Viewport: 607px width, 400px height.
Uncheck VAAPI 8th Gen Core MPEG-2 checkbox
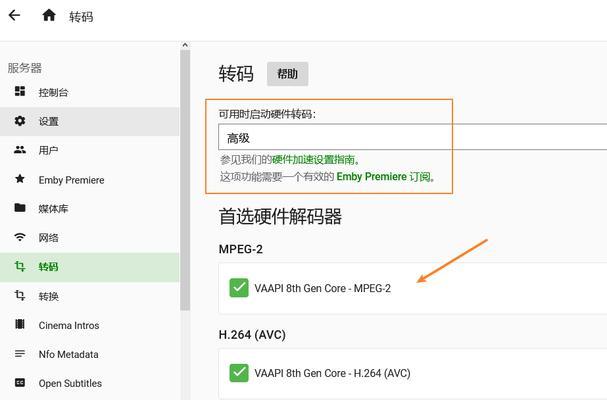239,288
